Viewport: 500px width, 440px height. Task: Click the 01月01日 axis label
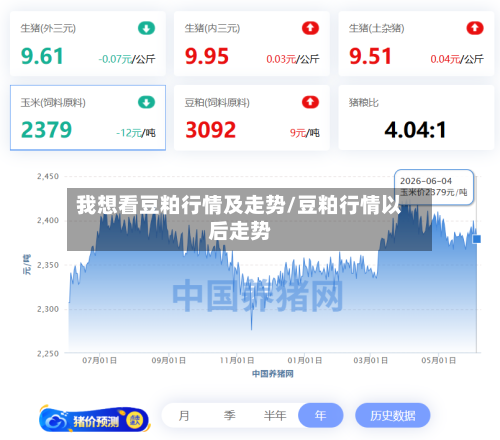pyautogui.click(x=305, y=361)
